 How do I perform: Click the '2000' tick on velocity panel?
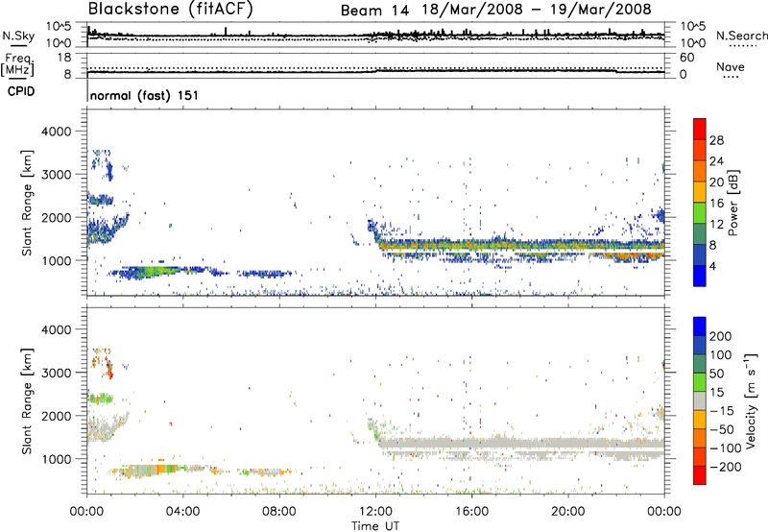56,416
